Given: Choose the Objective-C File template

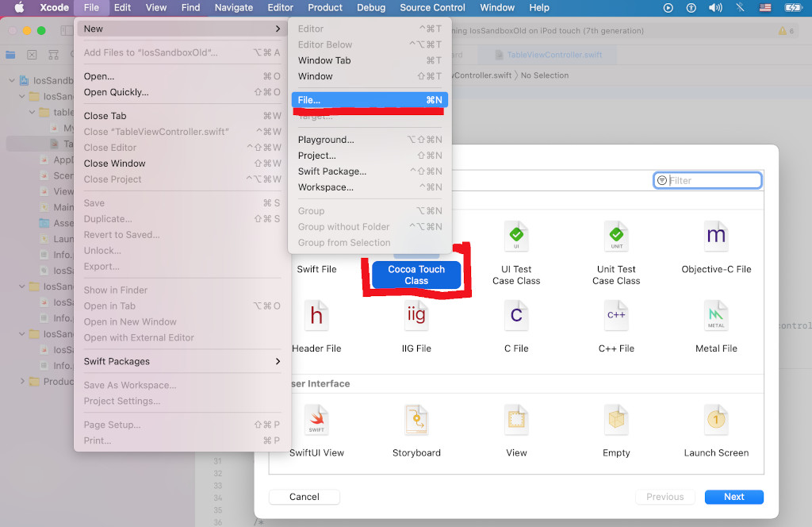Looking at the screenshot, I should [716, 248].
